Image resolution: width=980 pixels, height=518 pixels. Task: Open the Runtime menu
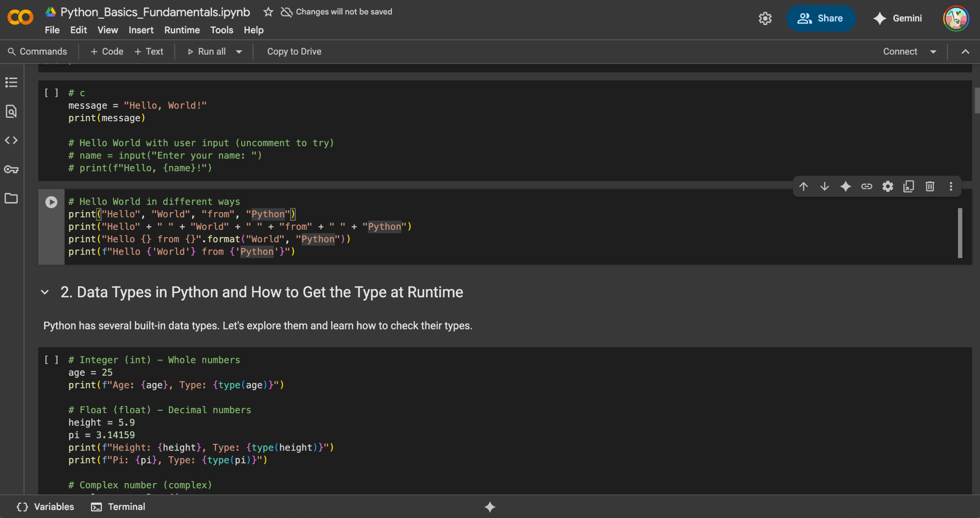182,30
